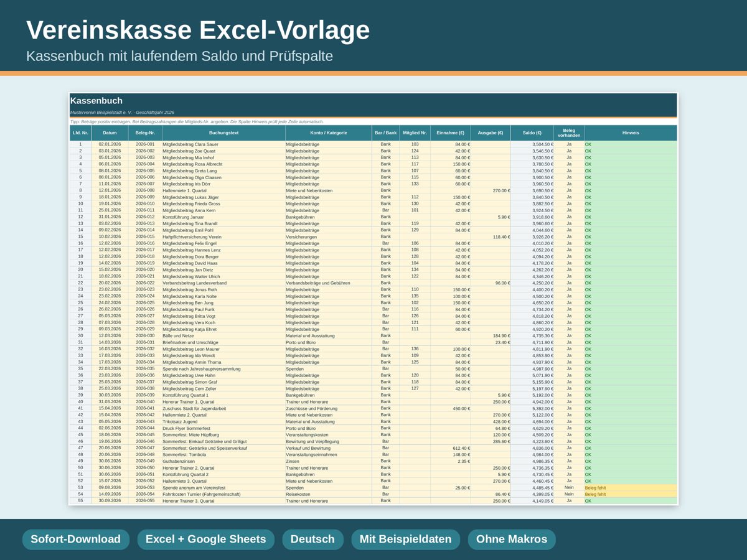Click the Kassenbuch sheet title

point(96,101)
